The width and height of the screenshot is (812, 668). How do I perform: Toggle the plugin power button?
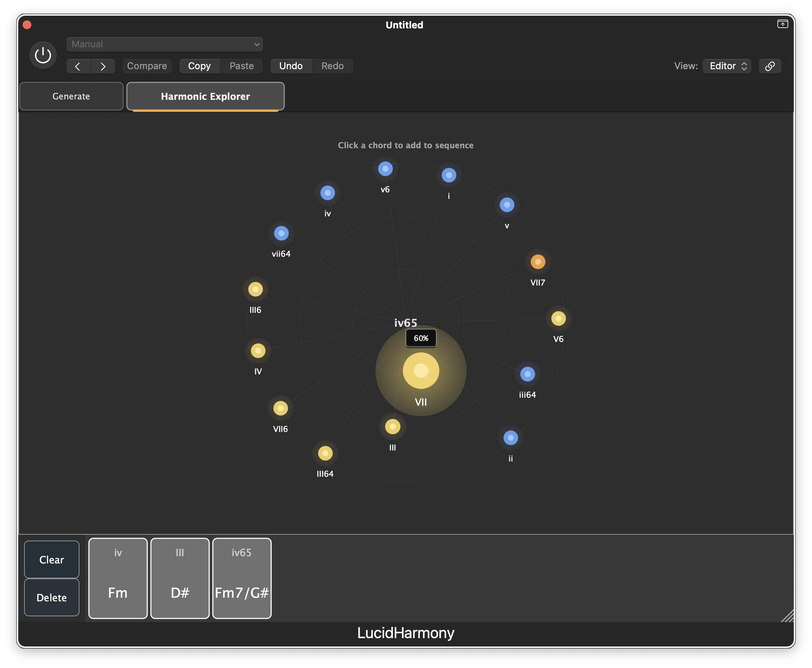pyautogui.click(x=43, y=55)
